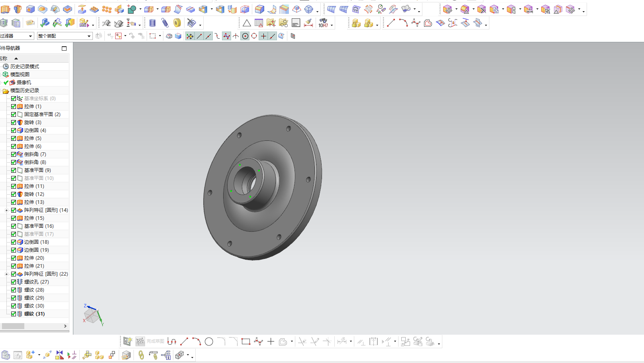Select the Rectangle sketch tool in bottom toolbar
This screenshot has height=363, width=644.
click(x=246, y=342)
